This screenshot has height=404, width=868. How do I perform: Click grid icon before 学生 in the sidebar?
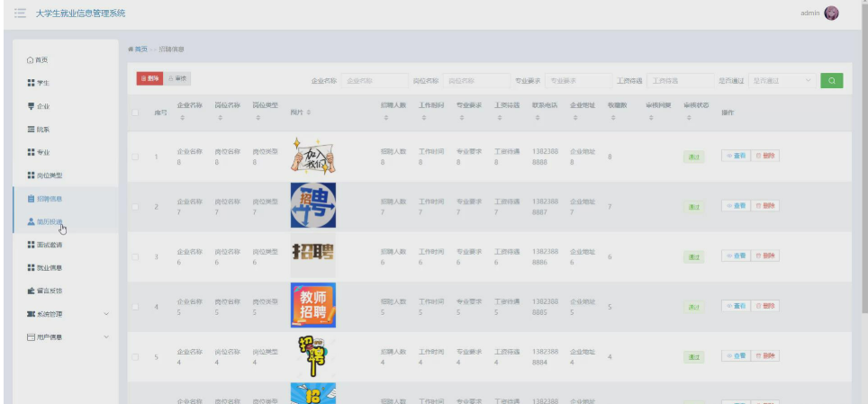pos(31,83)
